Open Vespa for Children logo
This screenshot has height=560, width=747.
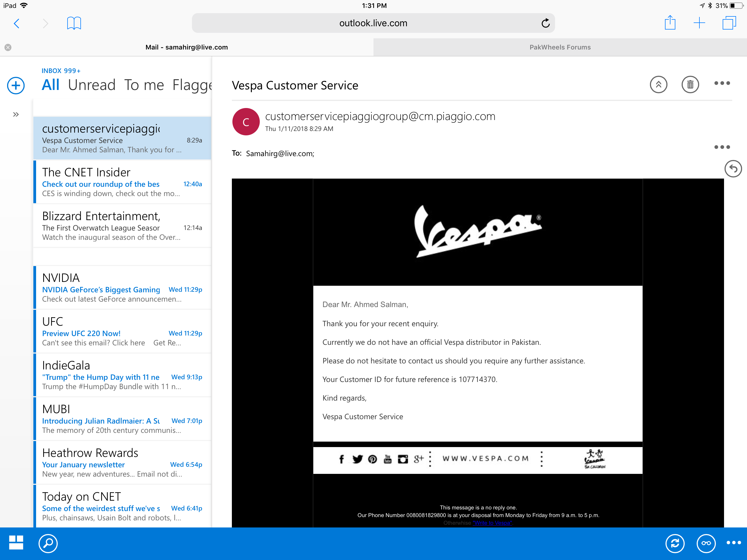[x=595, y=459]
